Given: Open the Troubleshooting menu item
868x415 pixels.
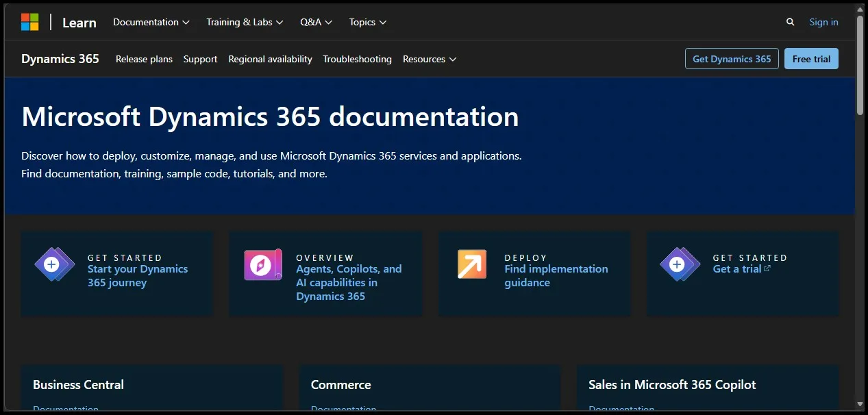Looking at the screenshot, I should pyautogui.click(x=358, y=59).
